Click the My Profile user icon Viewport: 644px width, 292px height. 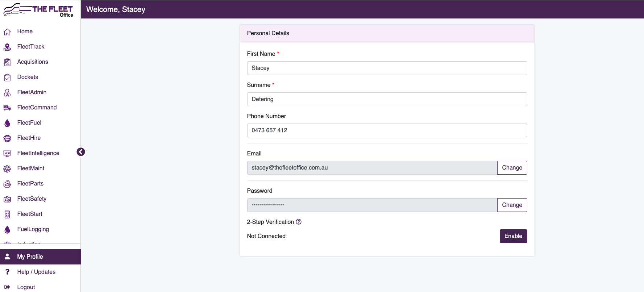point(7,256)
